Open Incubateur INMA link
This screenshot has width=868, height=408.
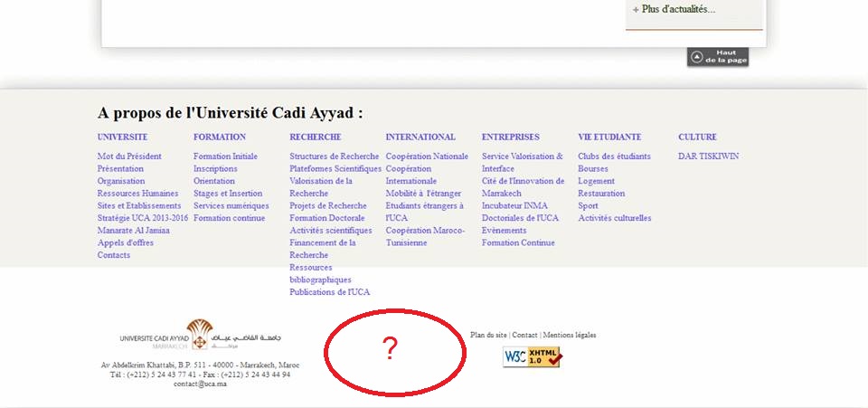point(514,205)
